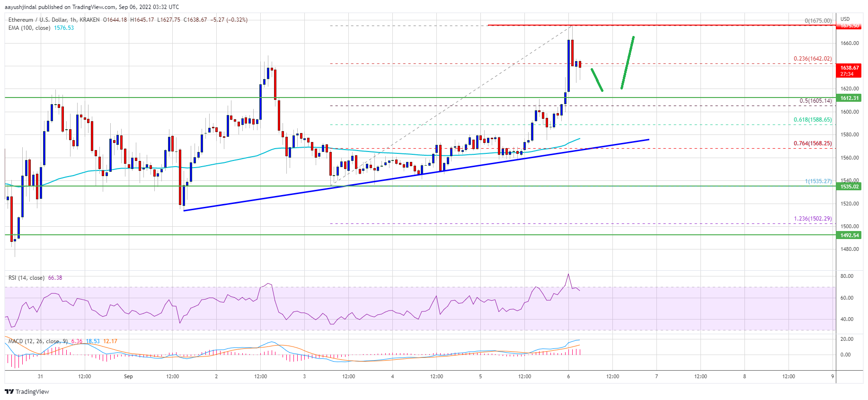Click the closing price value C1638.67

point(195,20)
